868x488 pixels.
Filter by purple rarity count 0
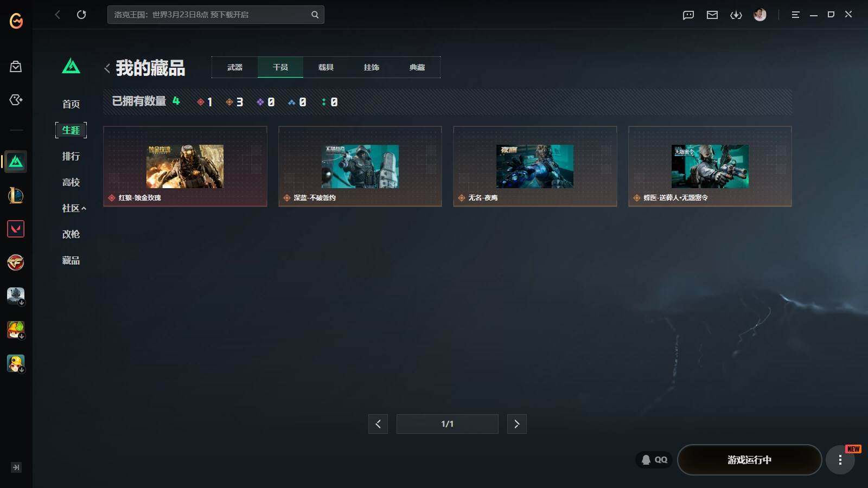pyautogui.click(x=266, y=102)
